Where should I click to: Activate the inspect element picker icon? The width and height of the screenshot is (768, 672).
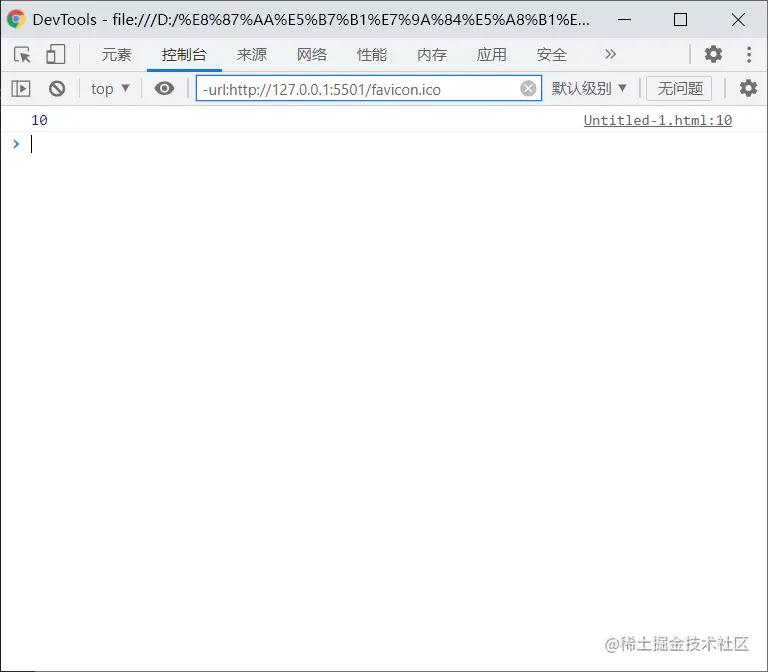pos(22,54)
